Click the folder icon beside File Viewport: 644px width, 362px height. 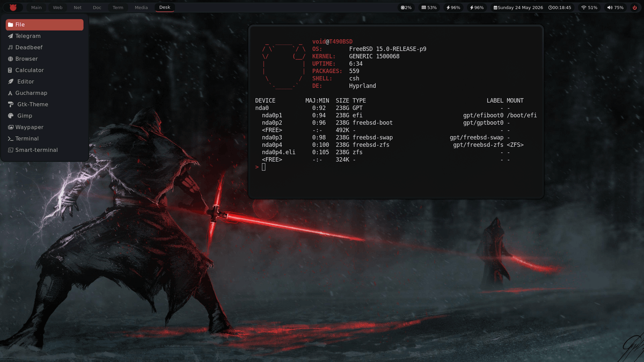pyautogui.click(x=10, y=25)
